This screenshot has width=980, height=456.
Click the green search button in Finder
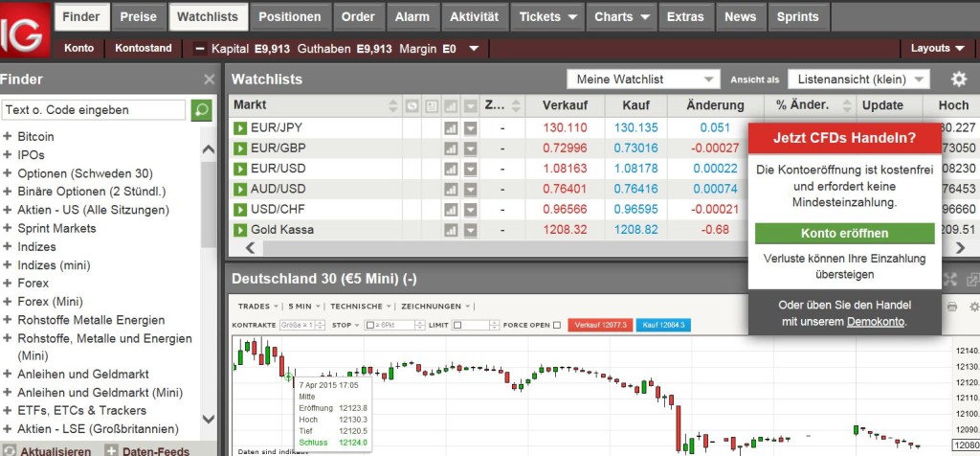201,110
